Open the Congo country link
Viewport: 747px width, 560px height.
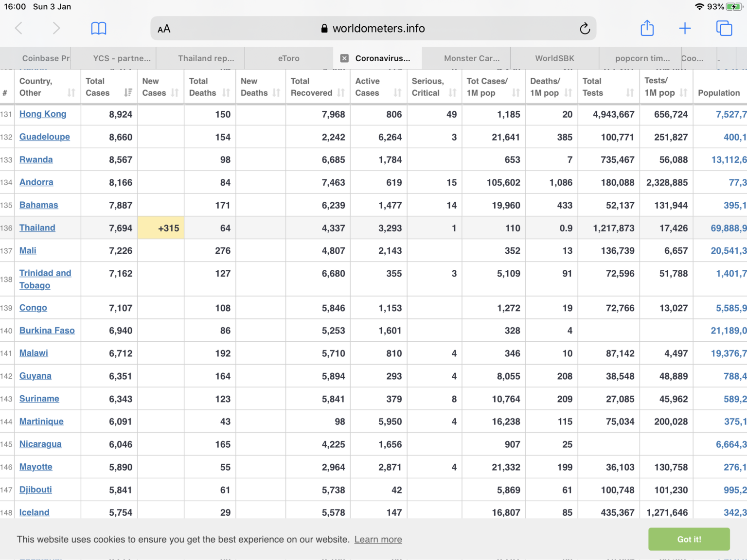click(x=33, y=308)
